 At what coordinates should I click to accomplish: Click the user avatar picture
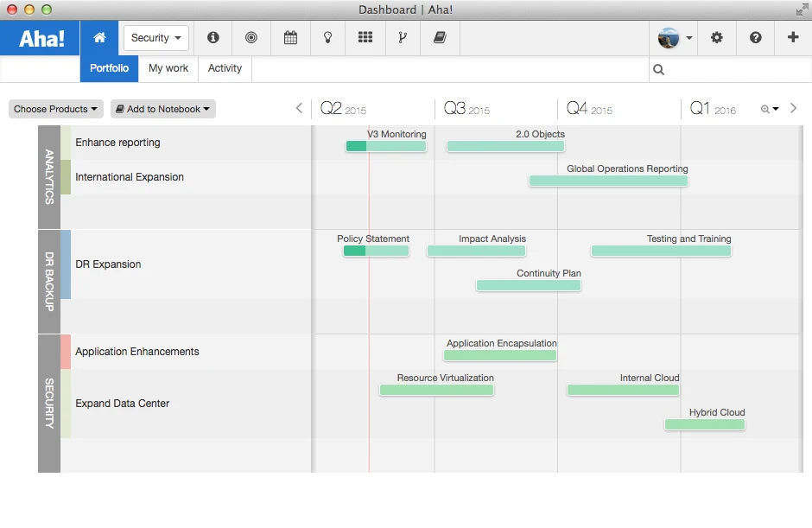(x=669, y=38)
